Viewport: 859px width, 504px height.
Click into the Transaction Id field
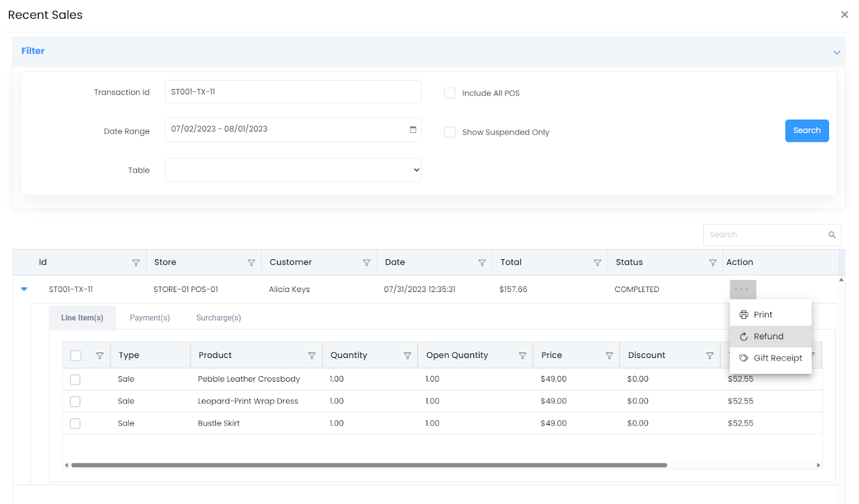293,92
